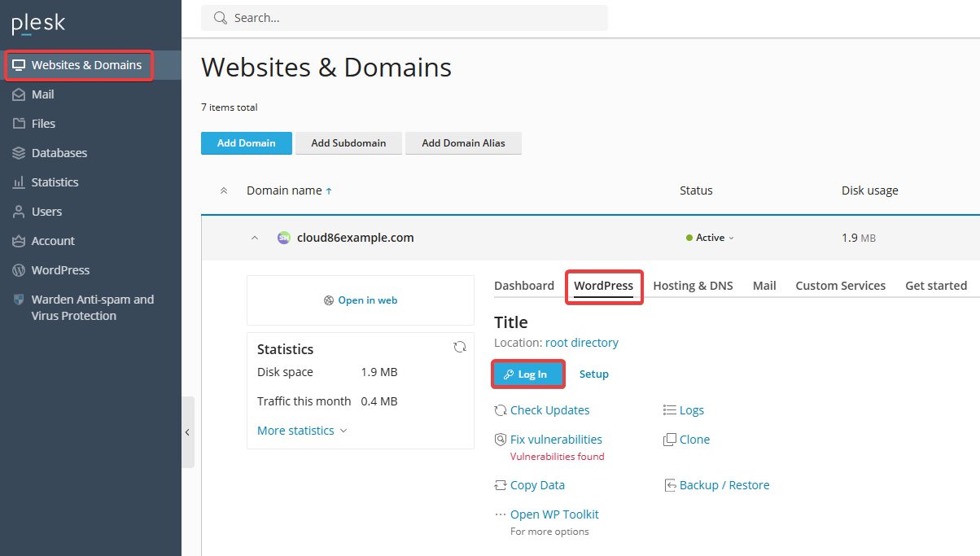980x556 pixels.
Task: Open Statistics in the sidebar
Action: click(x=55, y=182)
